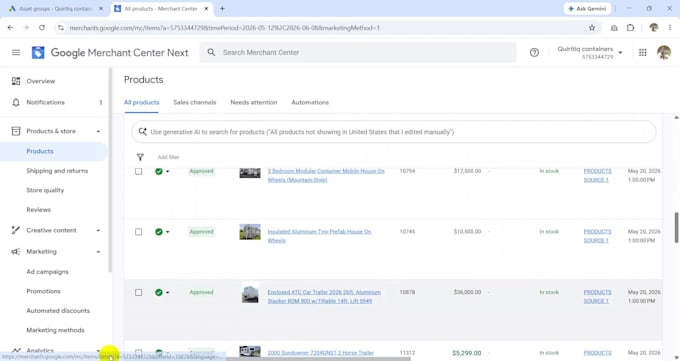The width and height of the screenshot is (680, 361).
Task: Switch to the Needs attention tab
Action: (x=254, y=102)
